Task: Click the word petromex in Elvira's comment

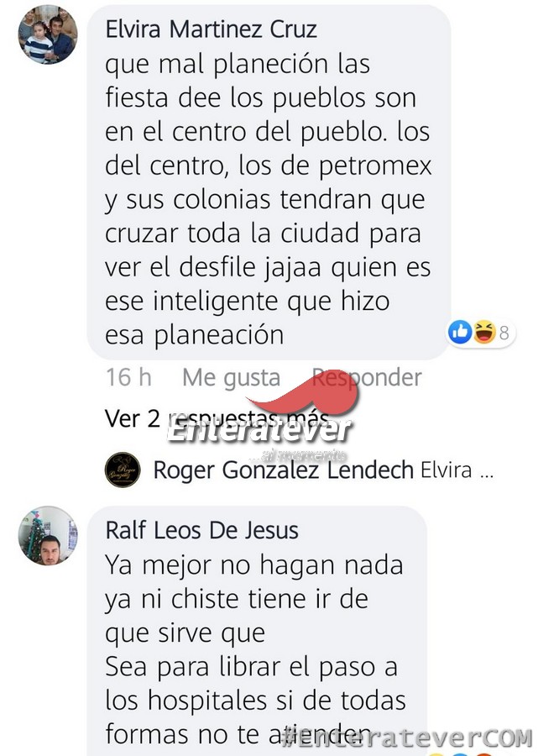Action: point(375,166)
